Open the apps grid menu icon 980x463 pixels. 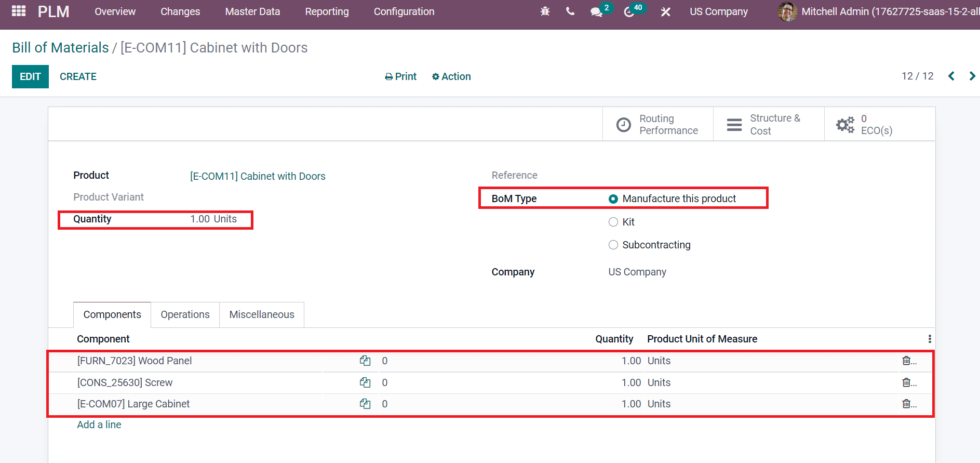(19, 11)
